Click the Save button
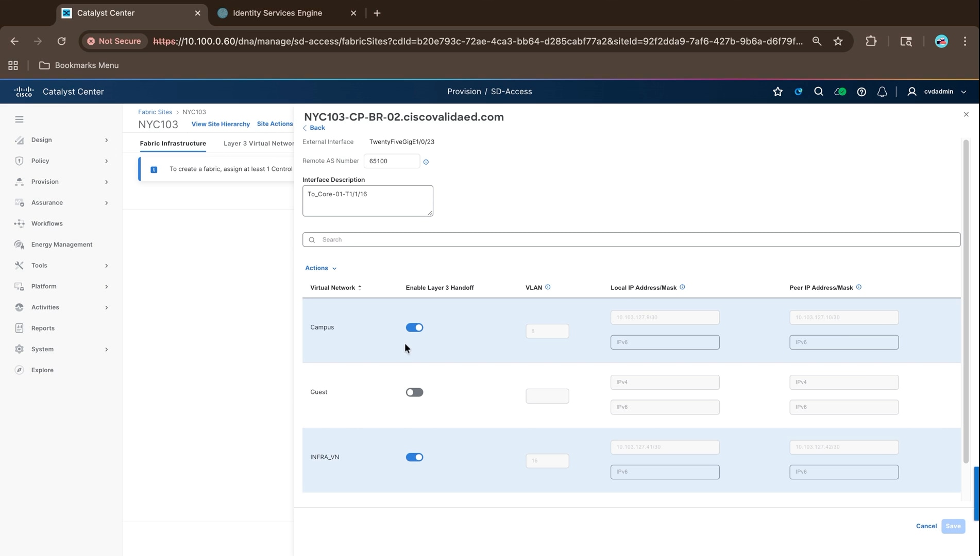This screenshot has width=980, height=556. pyautogui.click(x=953, y=526)
